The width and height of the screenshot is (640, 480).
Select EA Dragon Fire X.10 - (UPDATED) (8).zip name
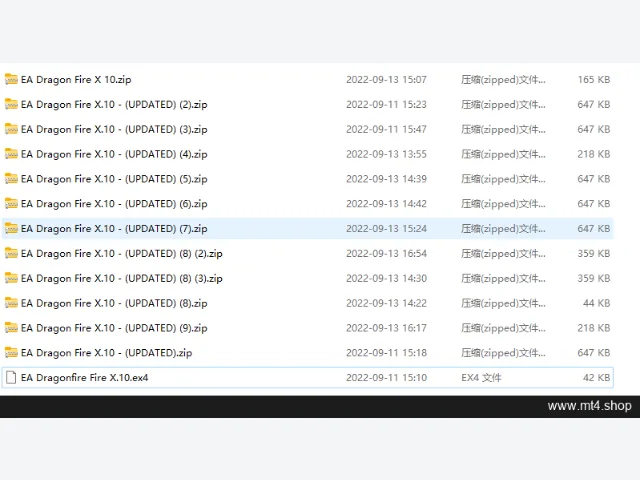click(x=114, y=303)
